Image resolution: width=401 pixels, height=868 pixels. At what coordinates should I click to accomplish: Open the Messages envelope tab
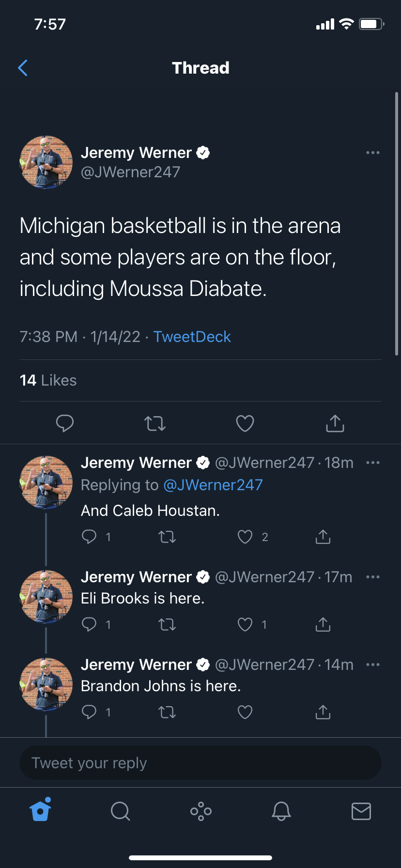(x=361, y=811)
